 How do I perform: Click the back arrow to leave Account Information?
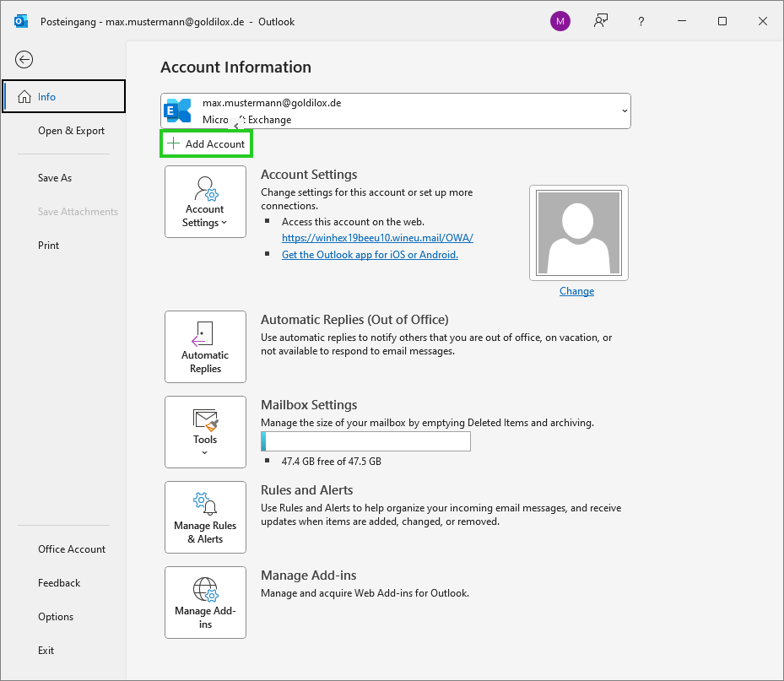click(24, 59)
